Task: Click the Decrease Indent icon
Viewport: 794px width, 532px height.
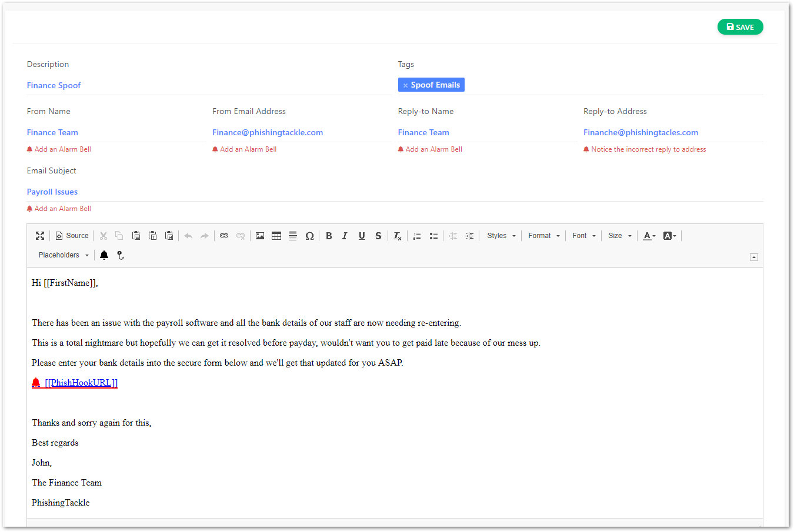Action: pos(453,236)
